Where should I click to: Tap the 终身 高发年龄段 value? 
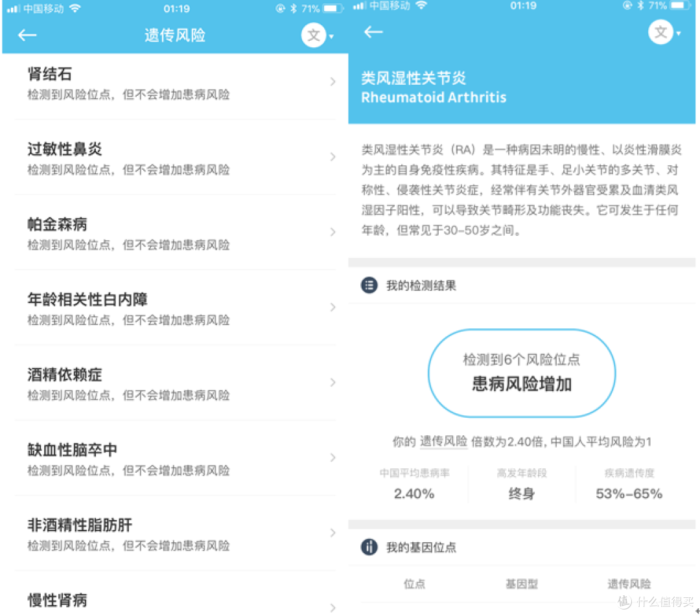[x=521, y=494]
